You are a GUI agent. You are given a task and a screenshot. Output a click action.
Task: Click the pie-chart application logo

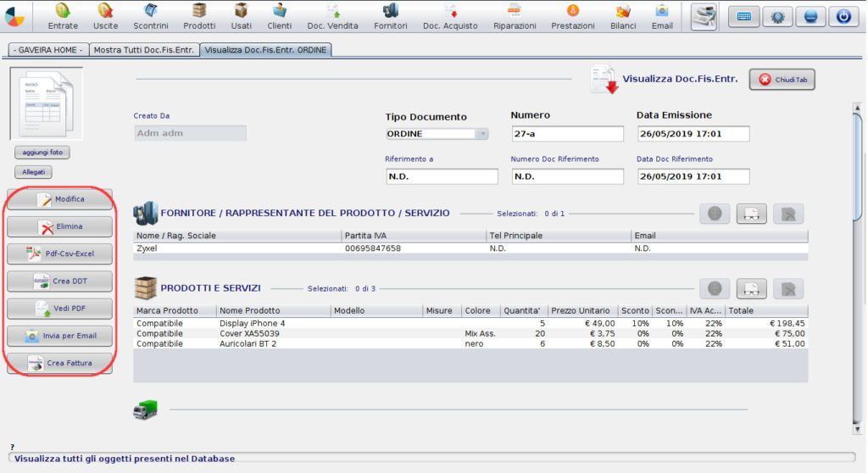14,17
